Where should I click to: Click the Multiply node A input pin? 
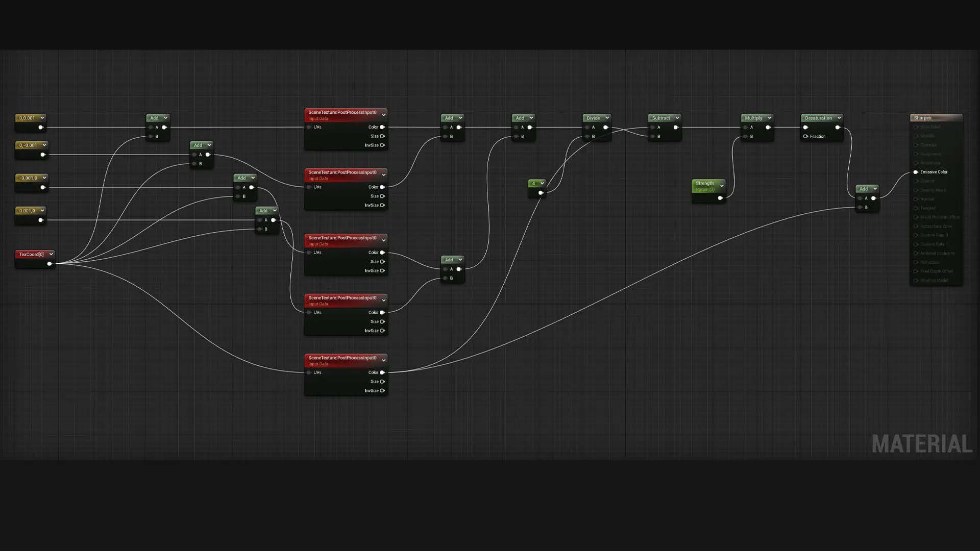(x=745, y=128)
